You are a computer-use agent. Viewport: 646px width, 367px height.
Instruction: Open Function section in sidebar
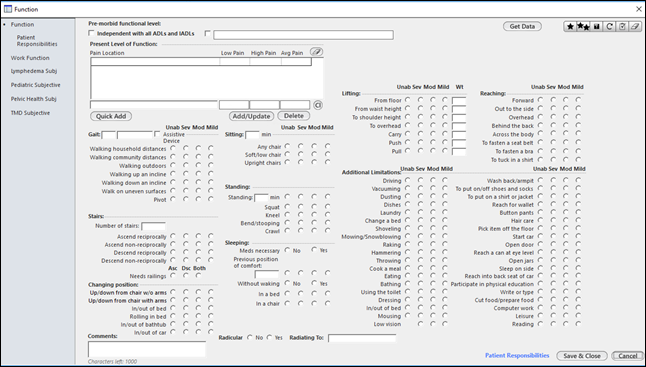(x=22, y=24)
